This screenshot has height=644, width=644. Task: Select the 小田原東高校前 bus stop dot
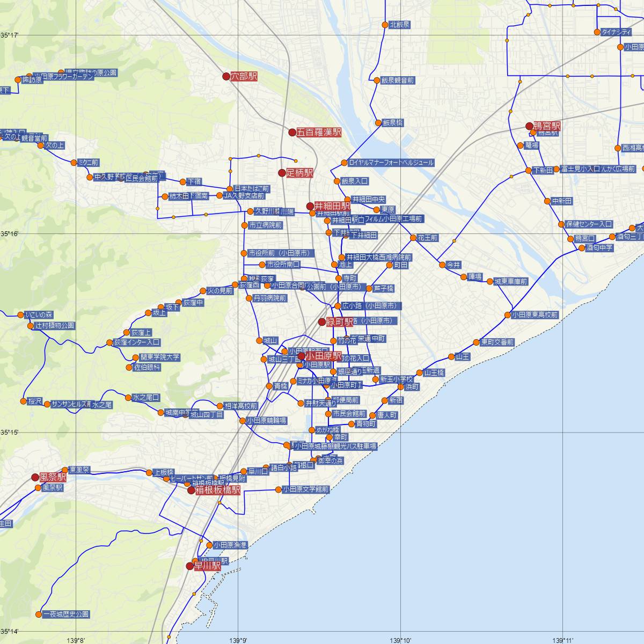coord(508,315)
